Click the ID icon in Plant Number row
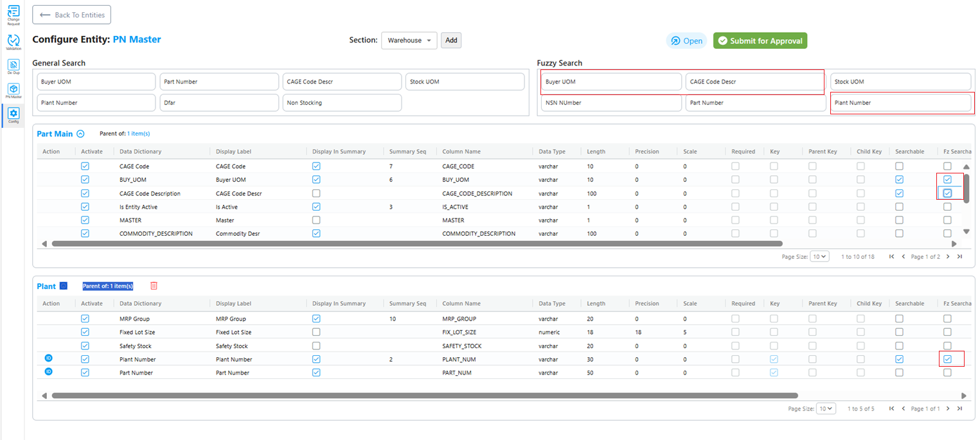Viewport: 980px width, 440px height. [48, 359]
